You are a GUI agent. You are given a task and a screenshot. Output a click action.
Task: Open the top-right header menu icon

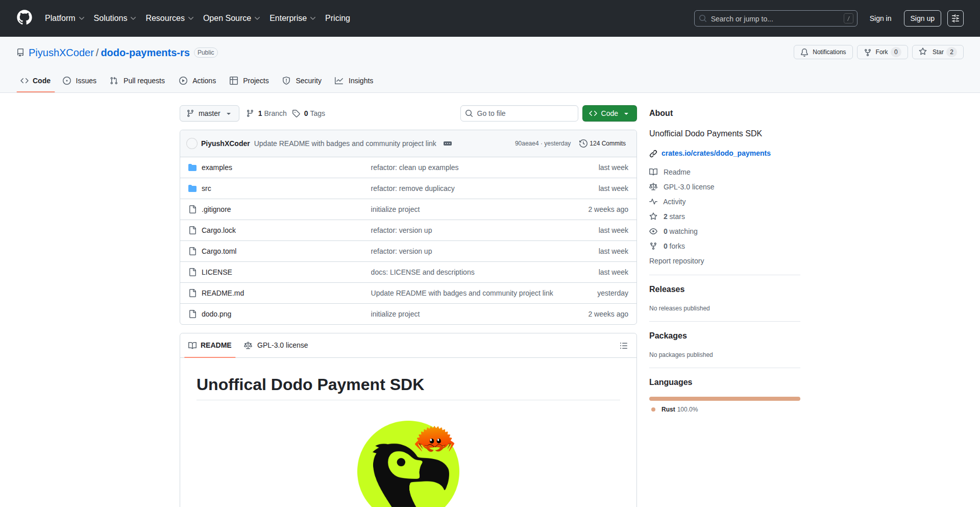[x=955, y=18]
